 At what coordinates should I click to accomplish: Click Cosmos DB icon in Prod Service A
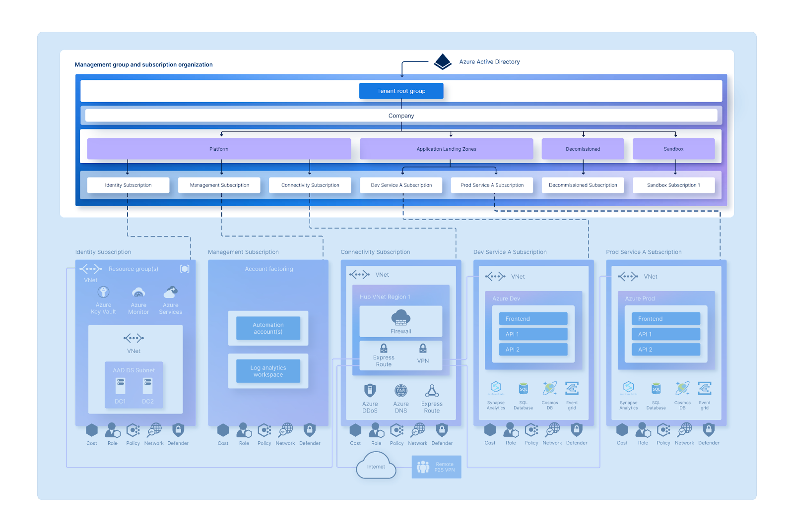[x=682, y=388]
